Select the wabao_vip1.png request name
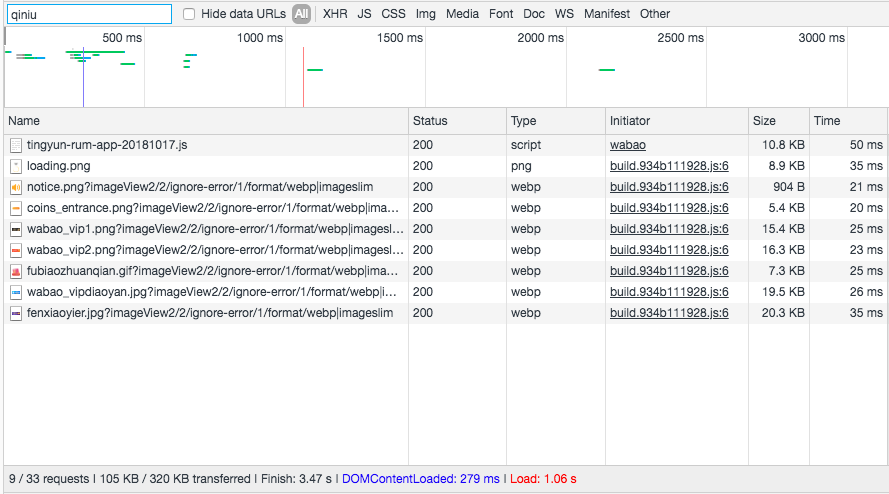 (215, 229)
